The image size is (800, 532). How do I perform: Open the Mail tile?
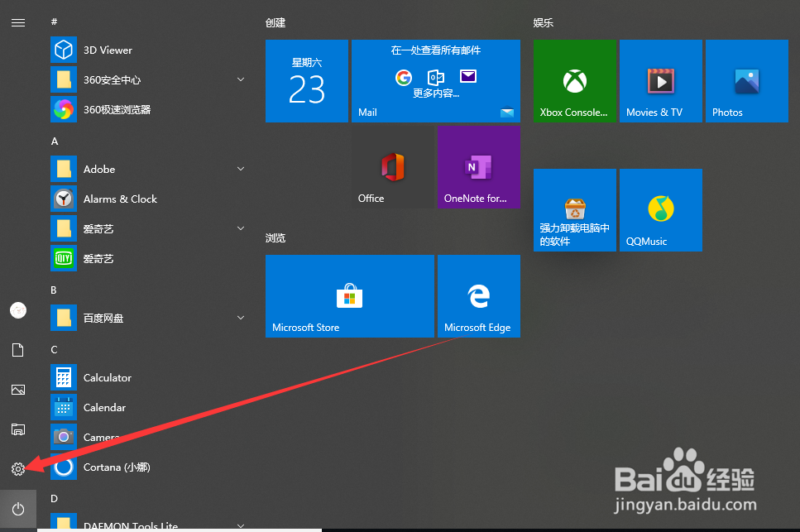[436, 80]
